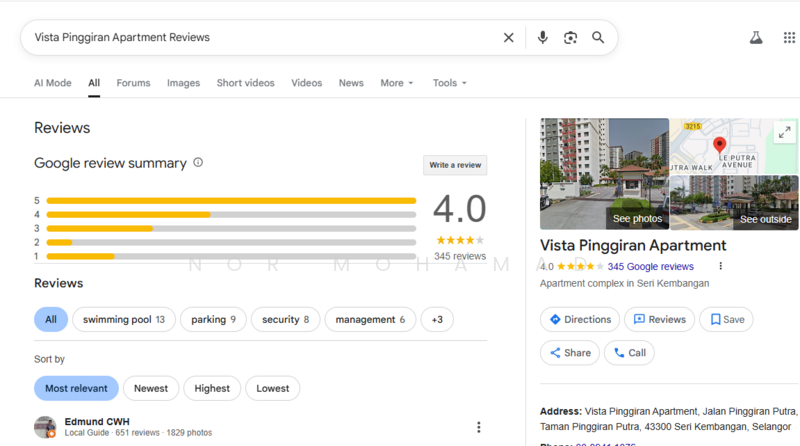This screenshot has width=800, height=446.
Task: Select the 'swimming pool' review filter
Action: click(x=123, y=320)
